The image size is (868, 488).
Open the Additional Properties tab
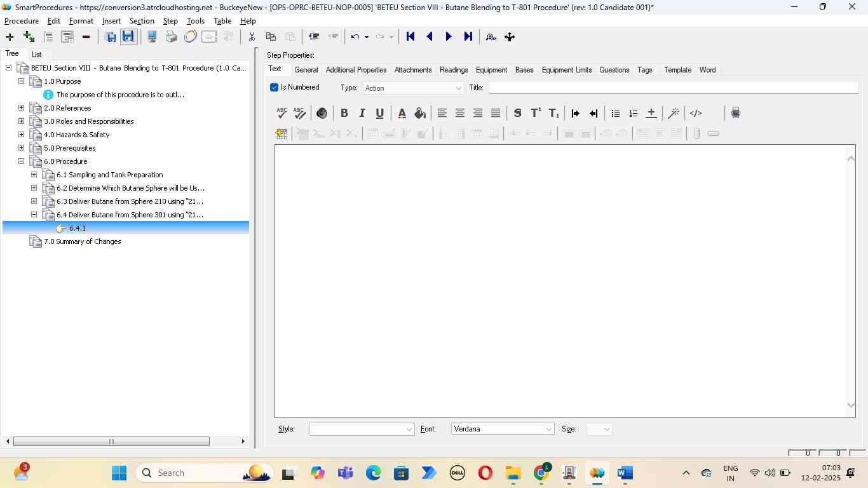(x=356, y=70)
